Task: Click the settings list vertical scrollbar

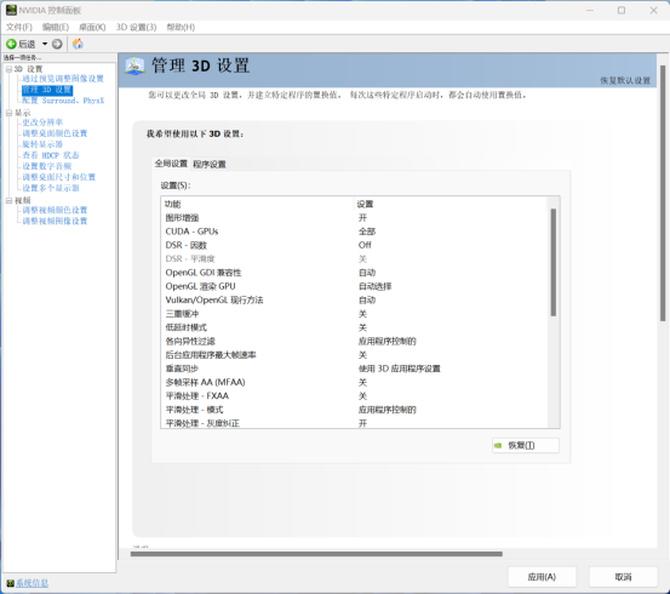Action: click(553, 262)
